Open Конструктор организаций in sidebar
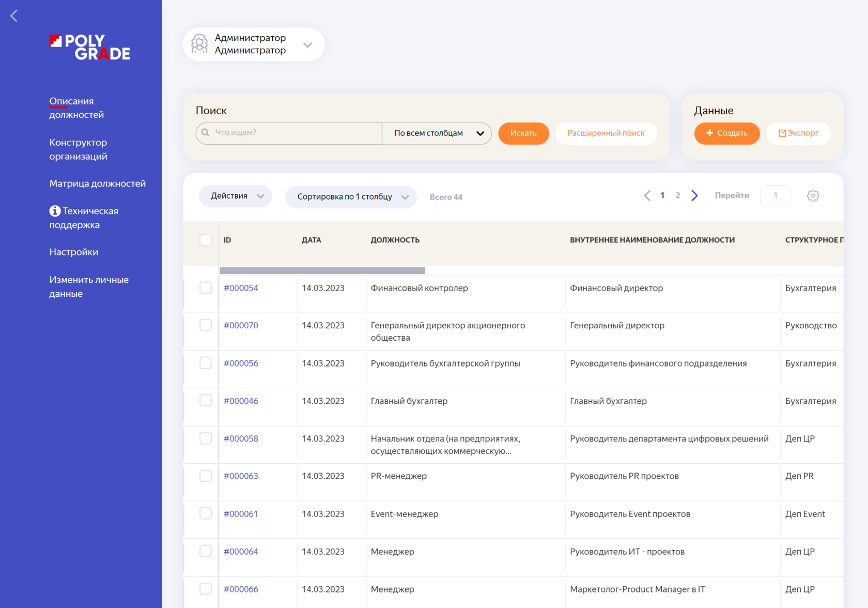868x608 pixels. 79,149
